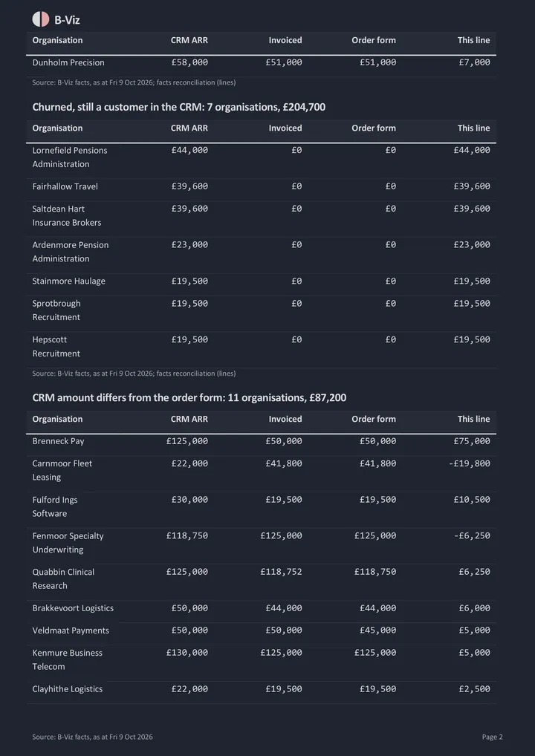Click the B-Viz brand name text
535x756 pixels.
(x=67, y=20)
